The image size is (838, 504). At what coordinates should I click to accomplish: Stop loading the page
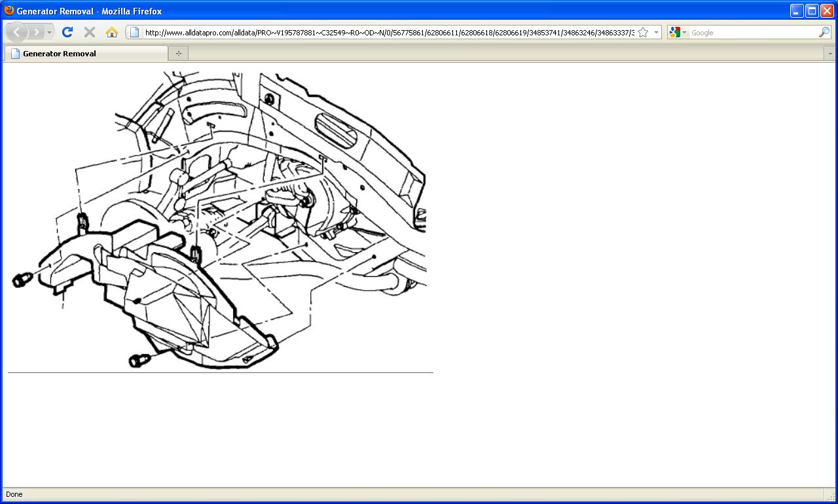90,32
